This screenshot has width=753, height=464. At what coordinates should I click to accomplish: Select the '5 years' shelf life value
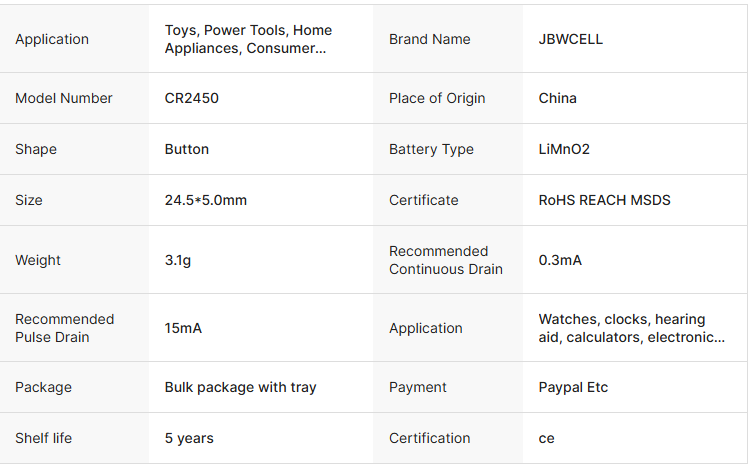point(189,438)
